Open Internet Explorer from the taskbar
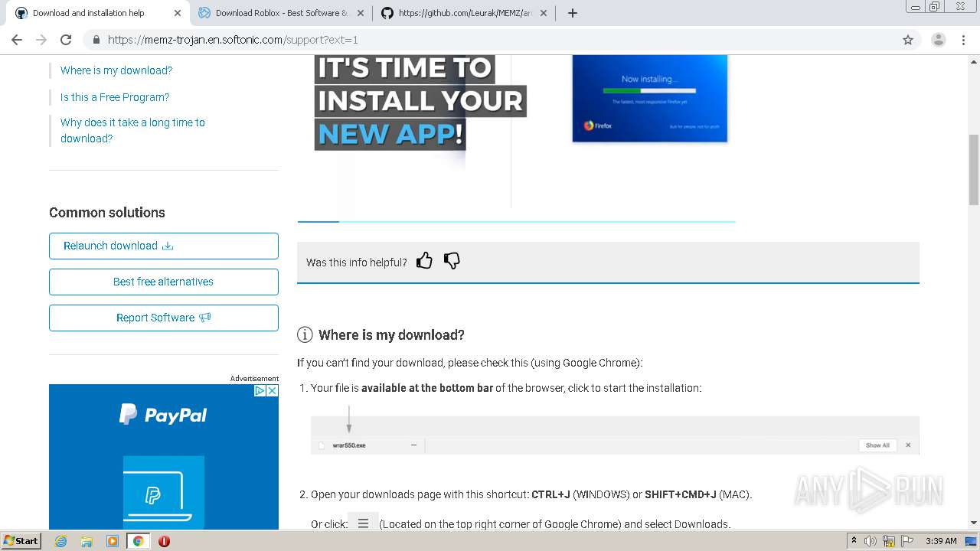 (x=60, y=541)
